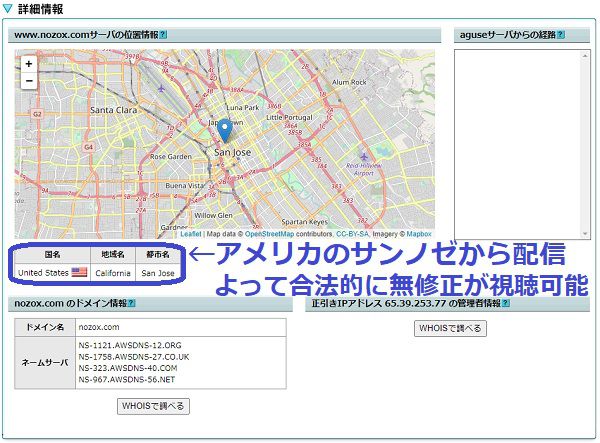The height and width of the screenshot is (443, 600).
Task: Open help icon next to aguseサーバからの経路
Action: (x=561, y=35)
